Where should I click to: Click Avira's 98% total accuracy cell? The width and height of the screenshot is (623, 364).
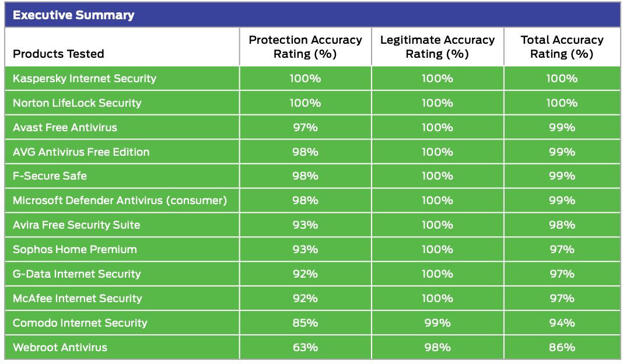562,225
